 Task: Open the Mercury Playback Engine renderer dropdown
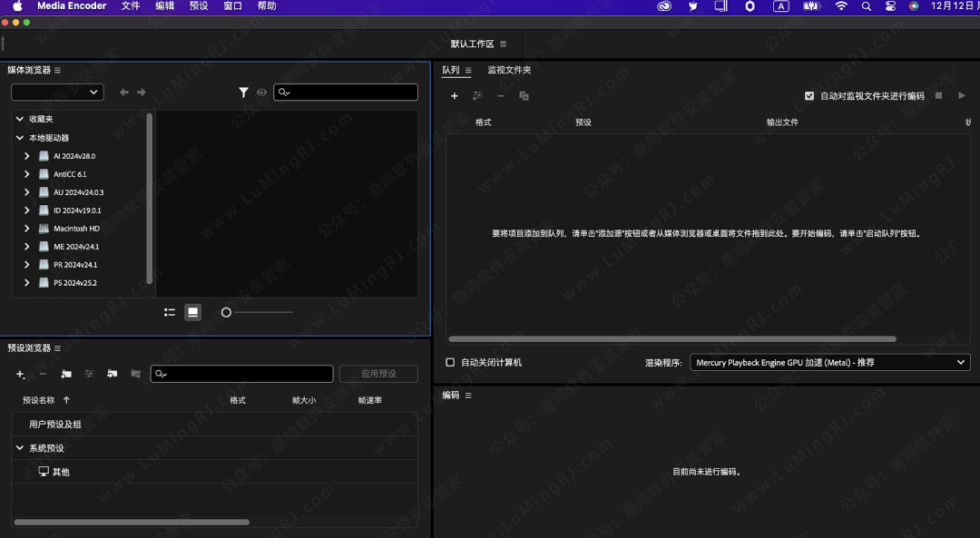(x=828, y=362)
